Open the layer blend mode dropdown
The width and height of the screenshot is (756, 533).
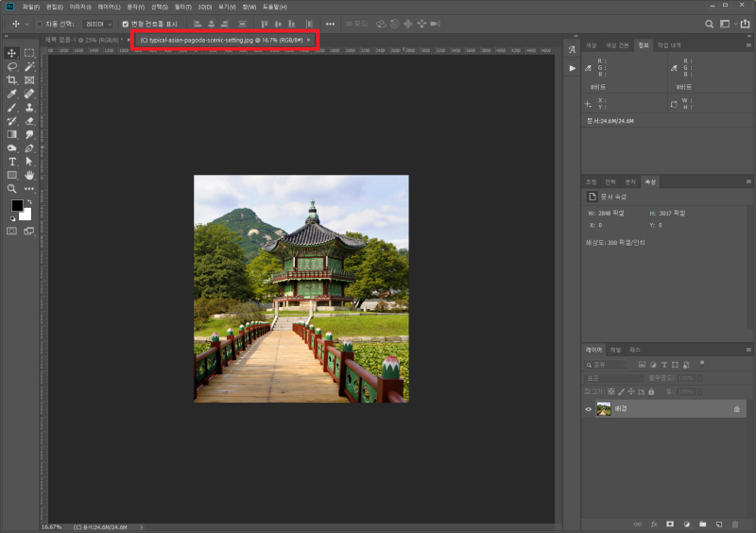coord(613,378)
